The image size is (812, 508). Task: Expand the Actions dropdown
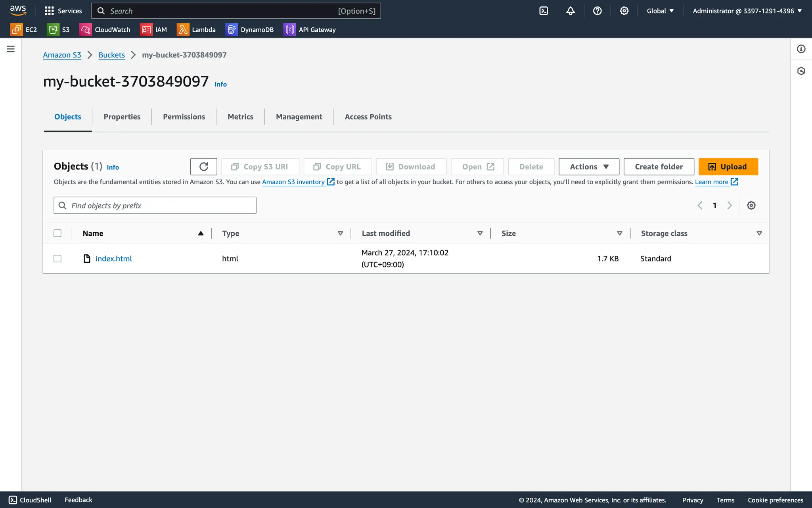pos(589,167)
